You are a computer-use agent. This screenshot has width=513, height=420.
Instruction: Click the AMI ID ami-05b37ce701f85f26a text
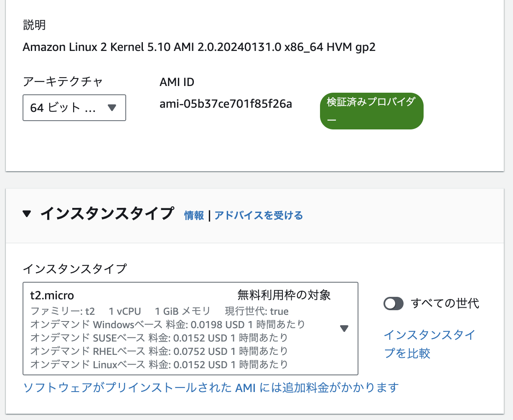[226, 104]
